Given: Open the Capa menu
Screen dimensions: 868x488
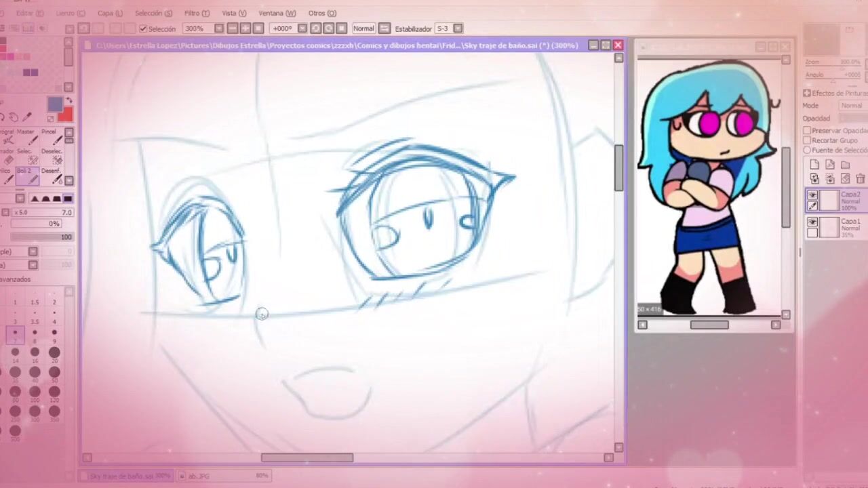Looking at the screenshot, I should [110, 13].
